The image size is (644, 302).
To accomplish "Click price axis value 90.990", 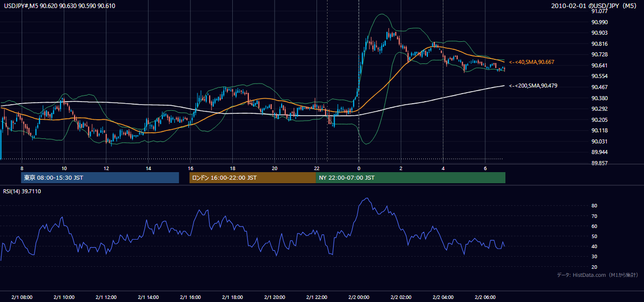I will (599, 22).
